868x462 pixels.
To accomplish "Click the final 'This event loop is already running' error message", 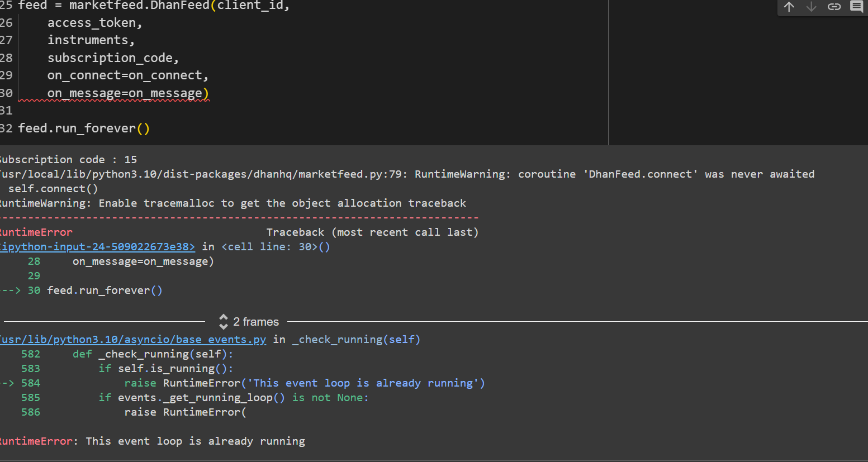I will coord(195,441).
